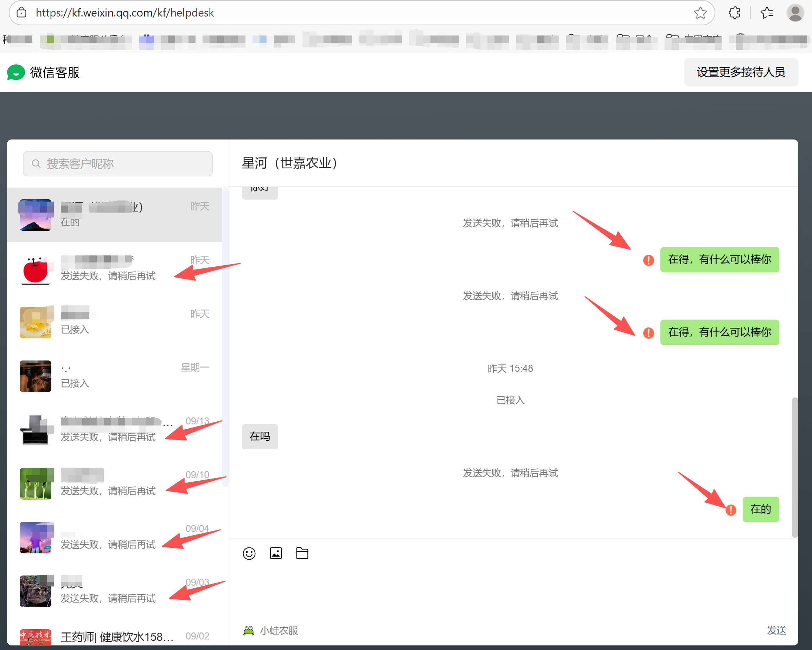Click the send image icon

pyautogui.click(x=276, y=553)
